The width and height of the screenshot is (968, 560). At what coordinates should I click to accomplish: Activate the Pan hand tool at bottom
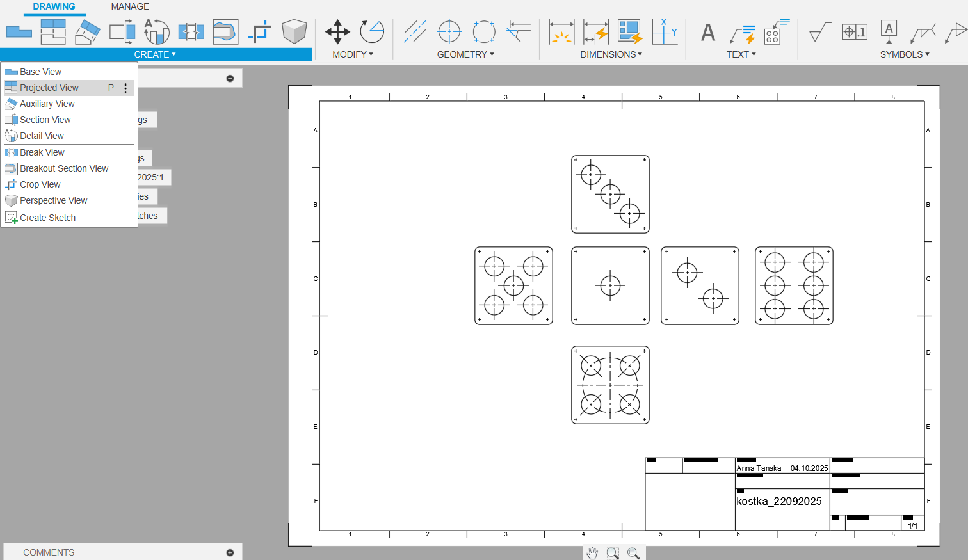click(x=592, y=553)
